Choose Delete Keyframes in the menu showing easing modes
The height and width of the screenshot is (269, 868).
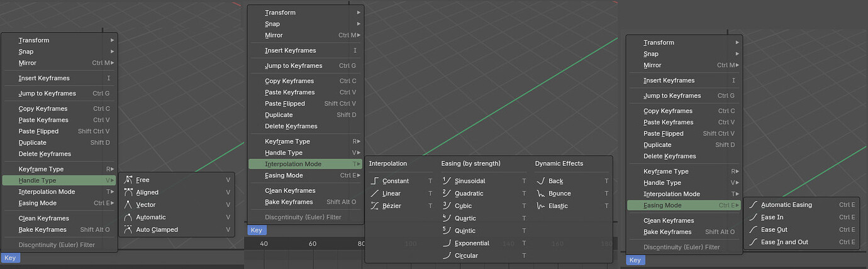[684, 156]
